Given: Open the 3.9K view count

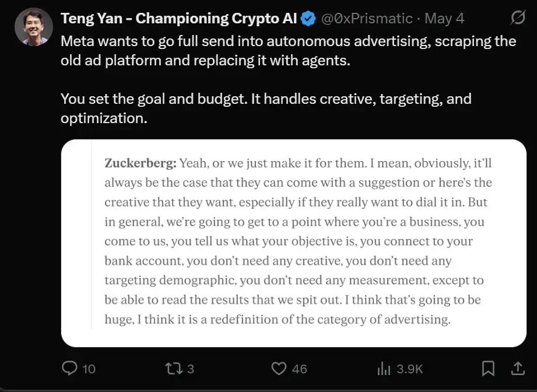Looking at the screenshot, I should coord(410,369).
